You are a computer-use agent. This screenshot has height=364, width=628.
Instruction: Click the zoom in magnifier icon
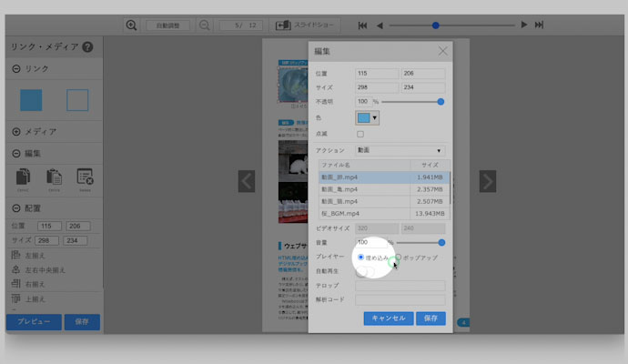(132, 25)
